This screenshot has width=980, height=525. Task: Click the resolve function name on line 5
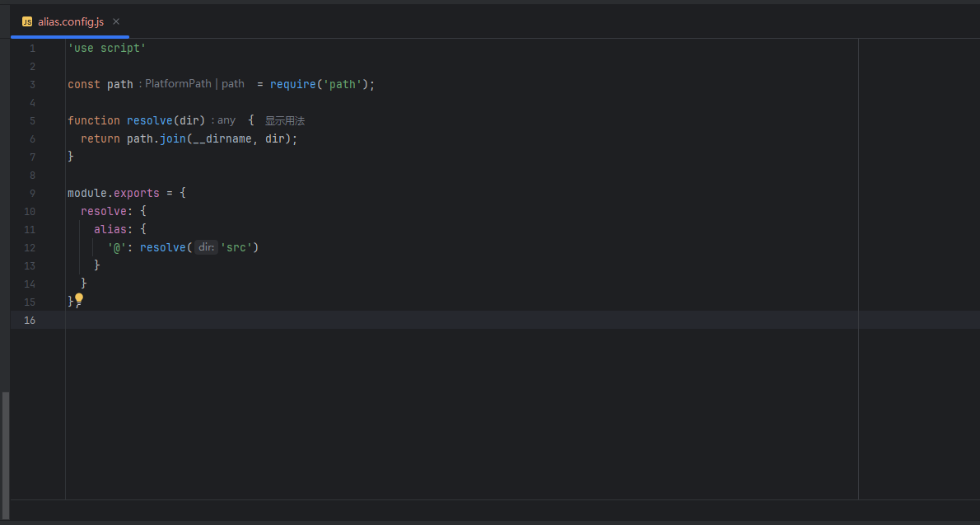149,121
